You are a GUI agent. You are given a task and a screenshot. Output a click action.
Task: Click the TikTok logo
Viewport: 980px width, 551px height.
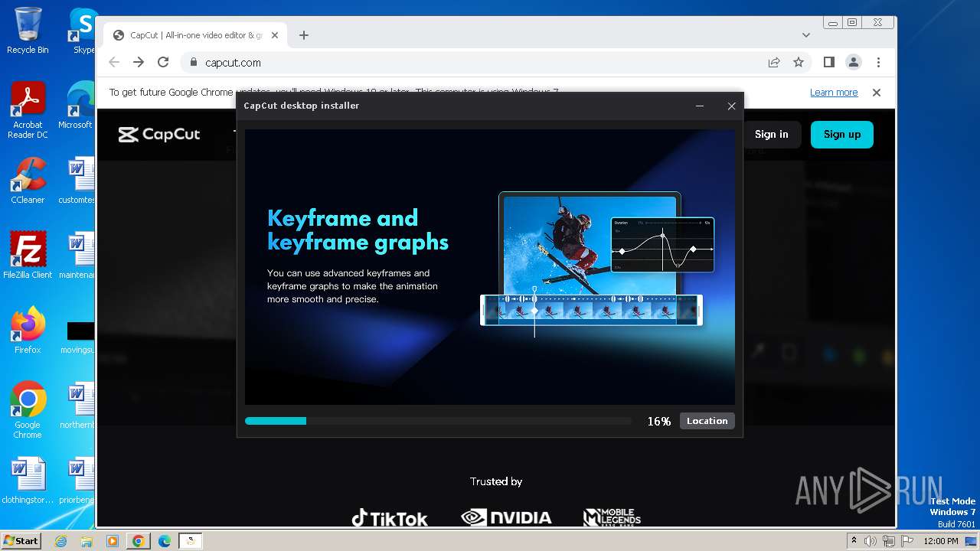coord(390,518)
